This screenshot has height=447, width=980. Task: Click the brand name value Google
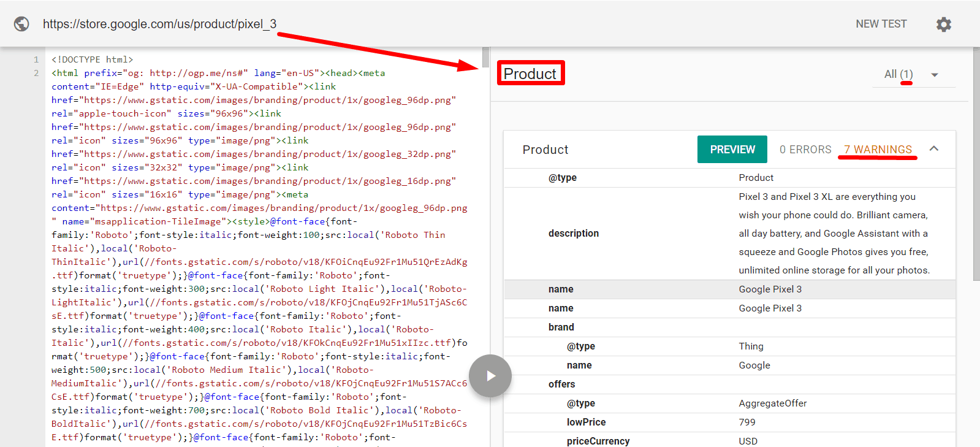(754, 365)
